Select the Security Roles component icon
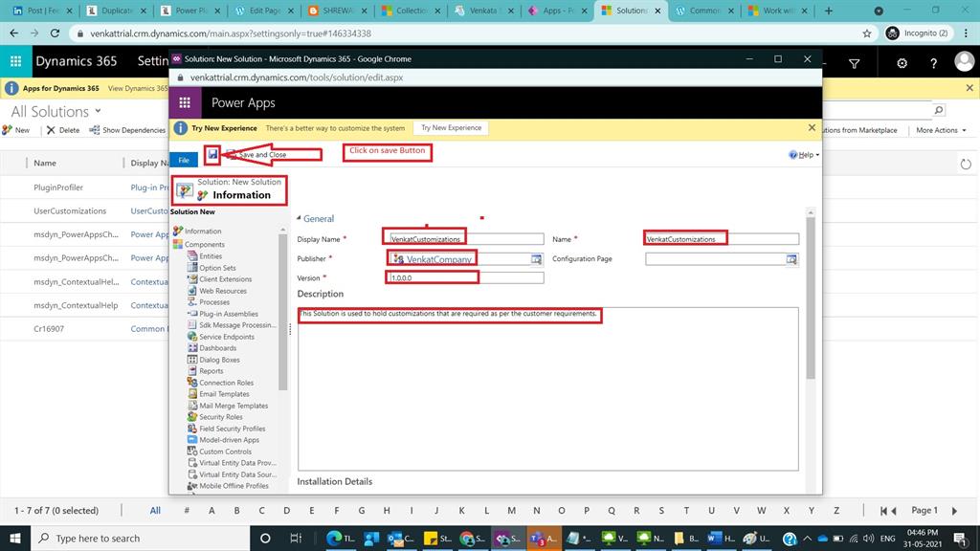 point(193,416)
